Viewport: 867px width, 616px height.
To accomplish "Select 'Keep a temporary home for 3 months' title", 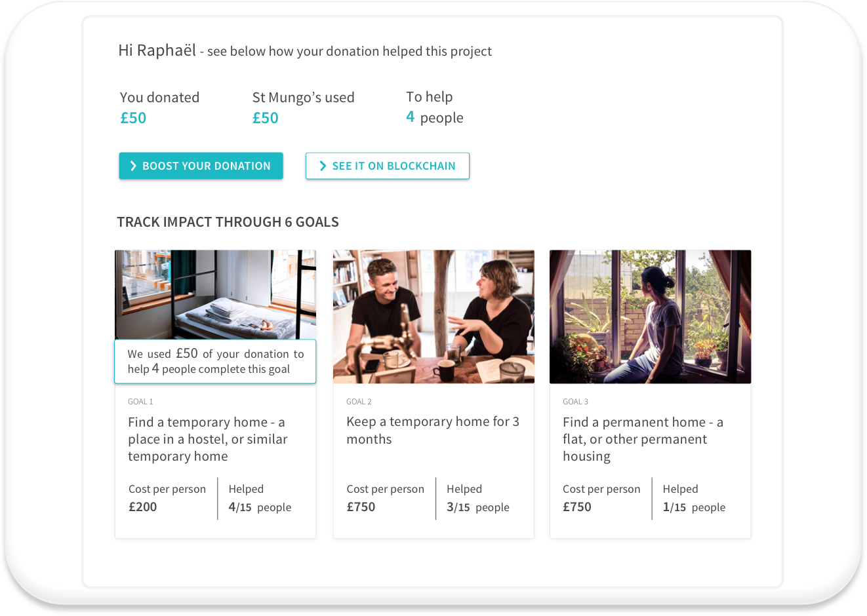I will tap(433, 431).
